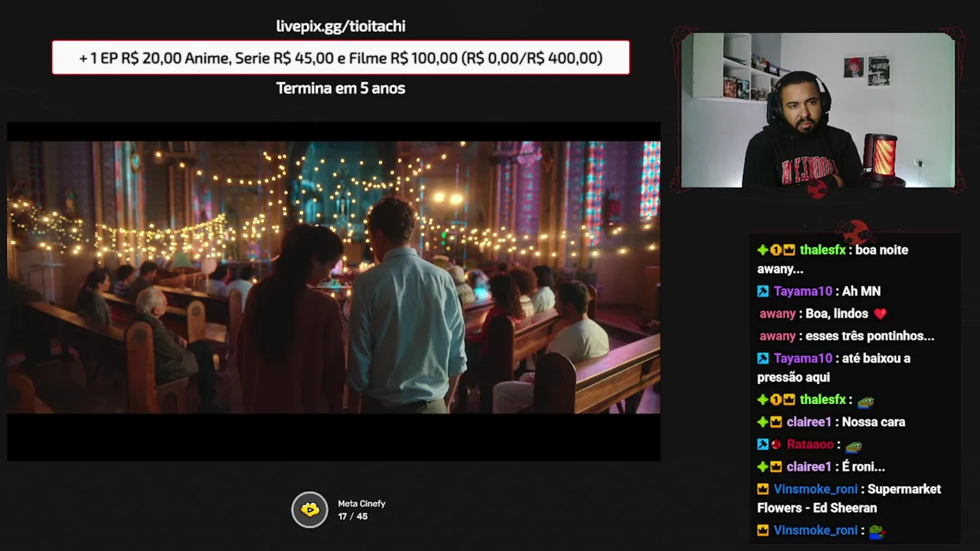Click username Rataaoo in chat
Screen dimensions: 980x551
(810, 445)
